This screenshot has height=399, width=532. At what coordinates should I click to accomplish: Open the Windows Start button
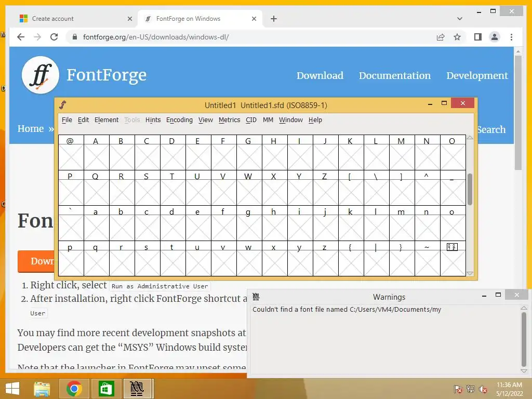[x=12, y=389]
